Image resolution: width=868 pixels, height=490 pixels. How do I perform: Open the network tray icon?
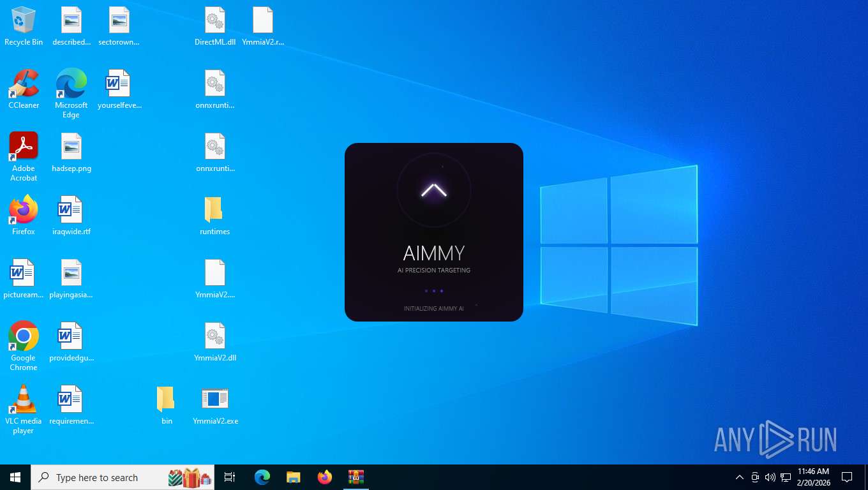[x=786, y=477]
